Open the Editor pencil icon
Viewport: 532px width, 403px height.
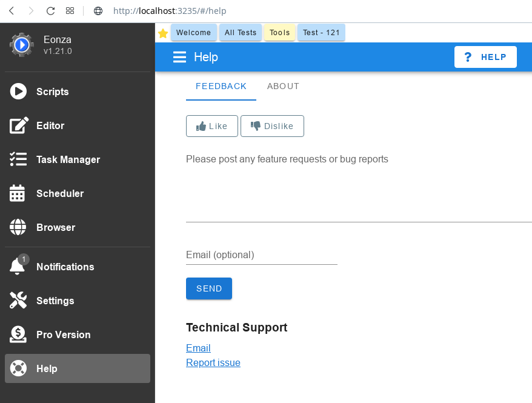tap(19, 125)
